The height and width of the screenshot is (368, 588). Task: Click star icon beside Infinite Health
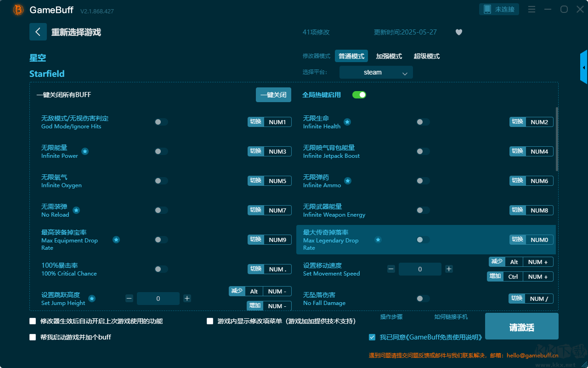tap(347, 122)
